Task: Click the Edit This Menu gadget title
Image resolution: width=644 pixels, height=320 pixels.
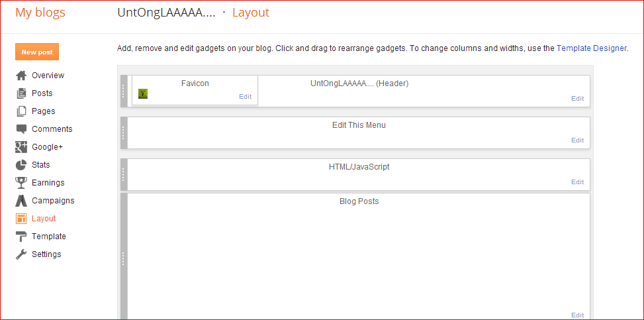Action: point(359,125)
